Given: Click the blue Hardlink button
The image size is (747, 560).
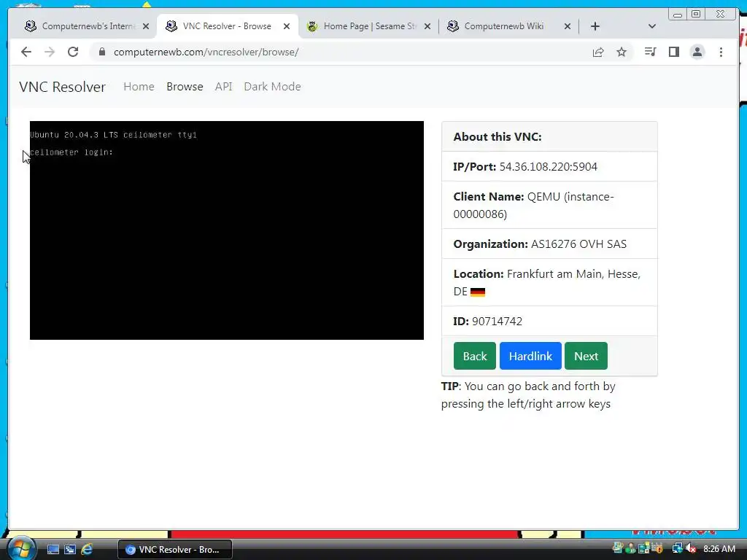Looking at the screenshot, I should tap(530, 356).
